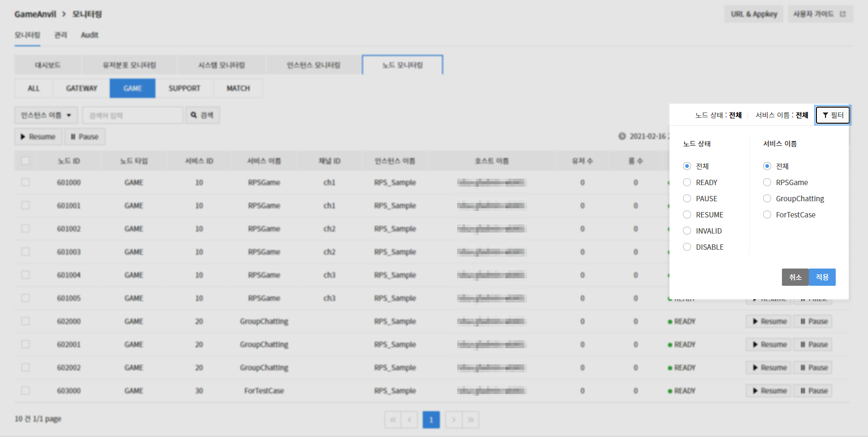Screen dimensions: 868x437
Task: Go to previous page pagination arrow
Action: pyautogui.click(x=409, y=420)
